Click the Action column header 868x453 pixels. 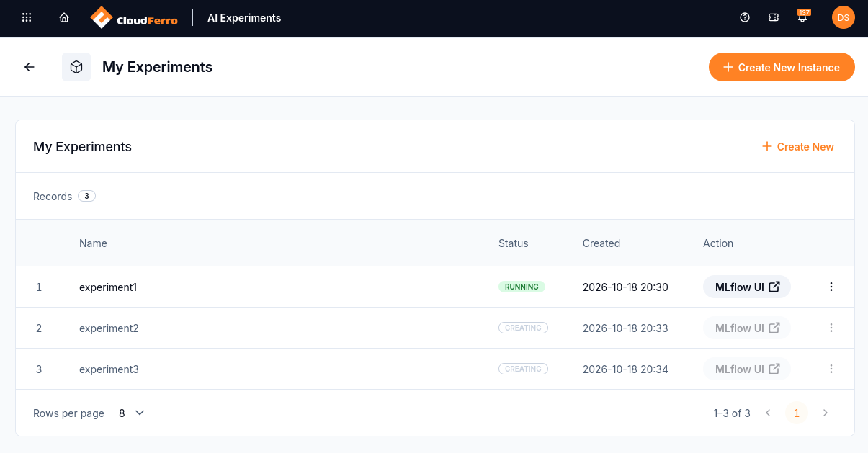[718, 243]
